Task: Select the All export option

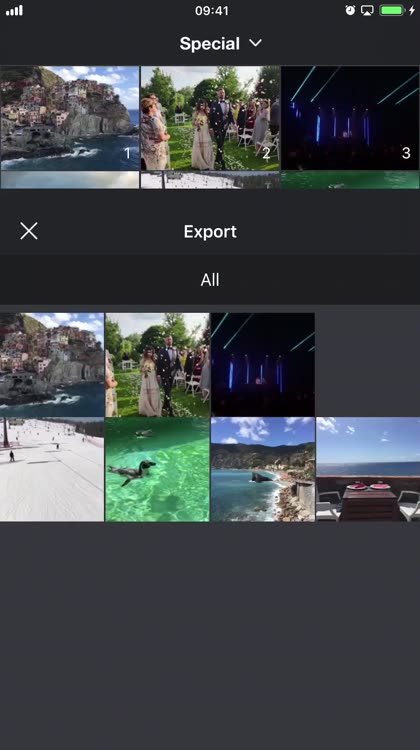Action: click(210, 280)
